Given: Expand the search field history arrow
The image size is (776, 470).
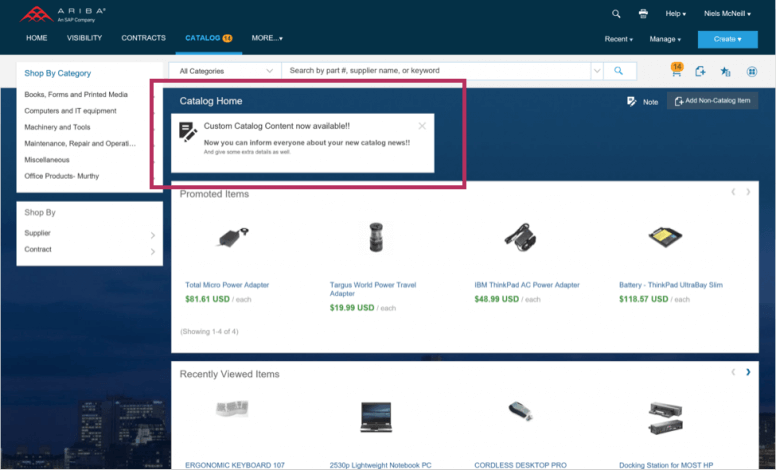Looking at the screenshot, I should [597, 71].
